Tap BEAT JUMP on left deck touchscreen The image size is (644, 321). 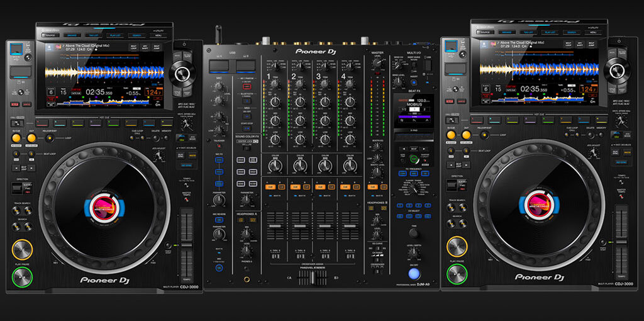157,47
